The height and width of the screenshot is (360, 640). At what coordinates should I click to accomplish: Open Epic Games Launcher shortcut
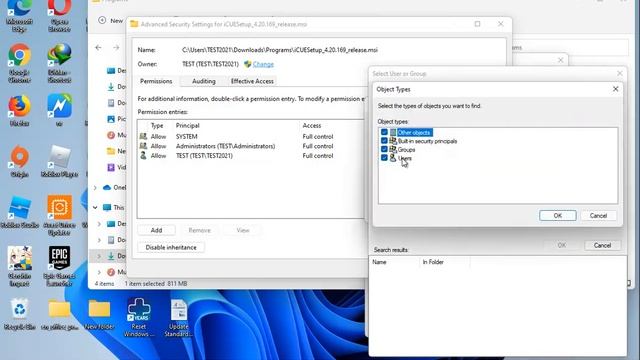[59, 266]
